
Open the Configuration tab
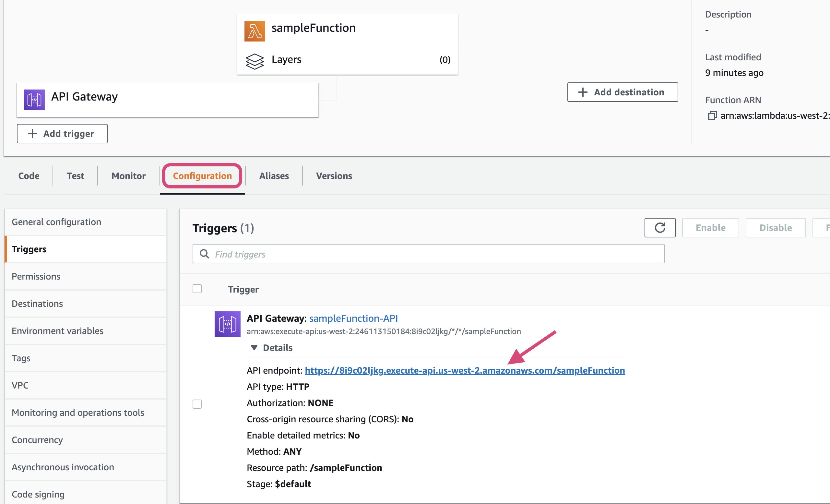coord(202,176)
